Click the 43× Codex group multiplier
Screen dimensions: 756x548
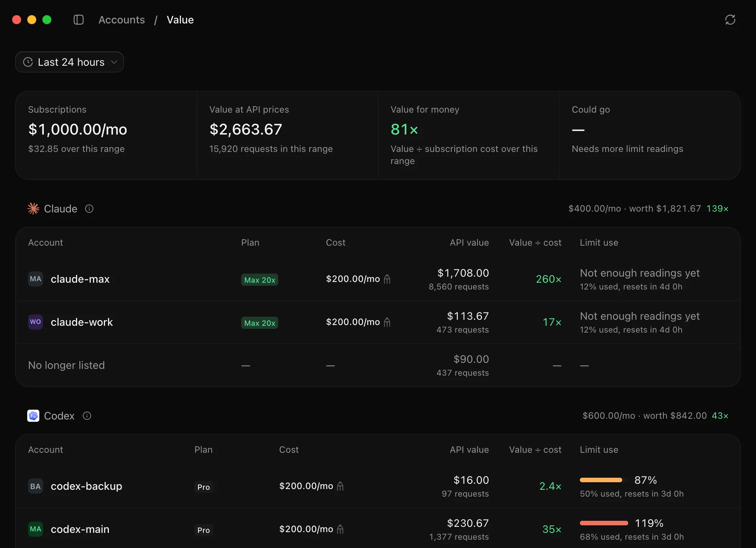point(720,416)
